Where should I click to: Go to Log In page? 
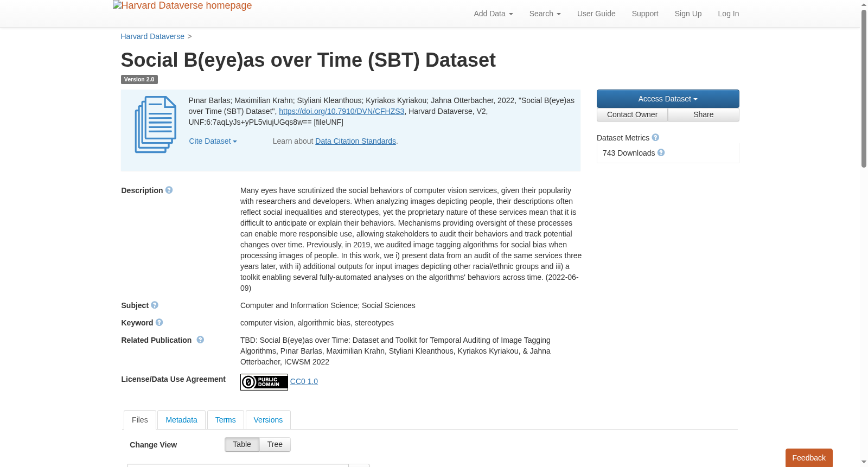point(728,14)
